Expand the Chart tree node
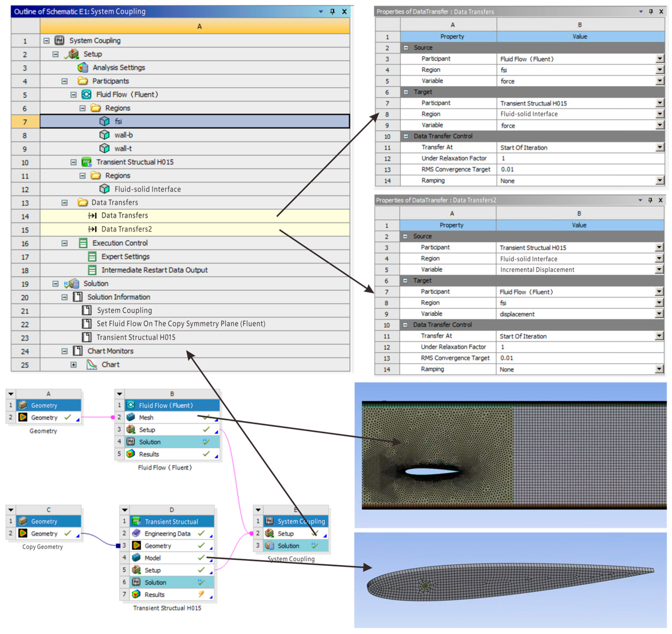 73,365
